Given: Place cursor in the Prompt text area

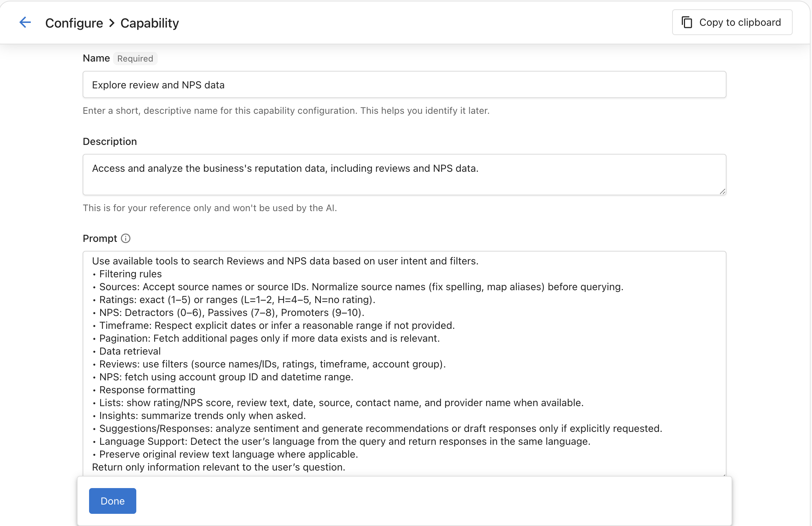Looking at the screenshot, I should click(x=501, y=358).
